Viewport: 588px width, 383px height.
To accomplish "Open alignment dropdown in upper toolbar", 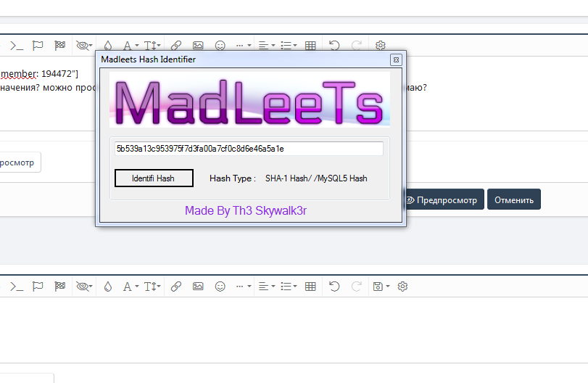I will point(267,46).
